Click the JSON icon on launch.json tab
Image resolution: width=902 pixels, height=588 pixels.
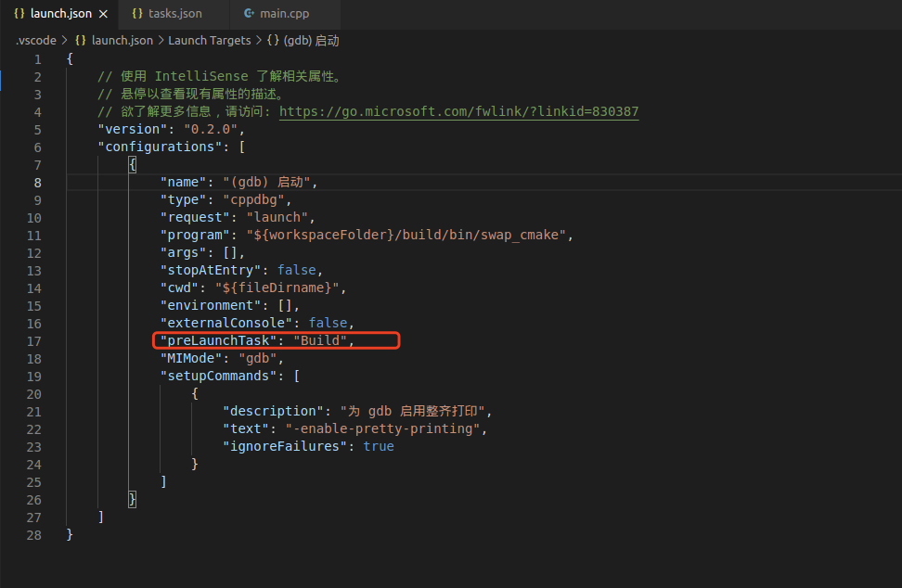tap(19, 14)
